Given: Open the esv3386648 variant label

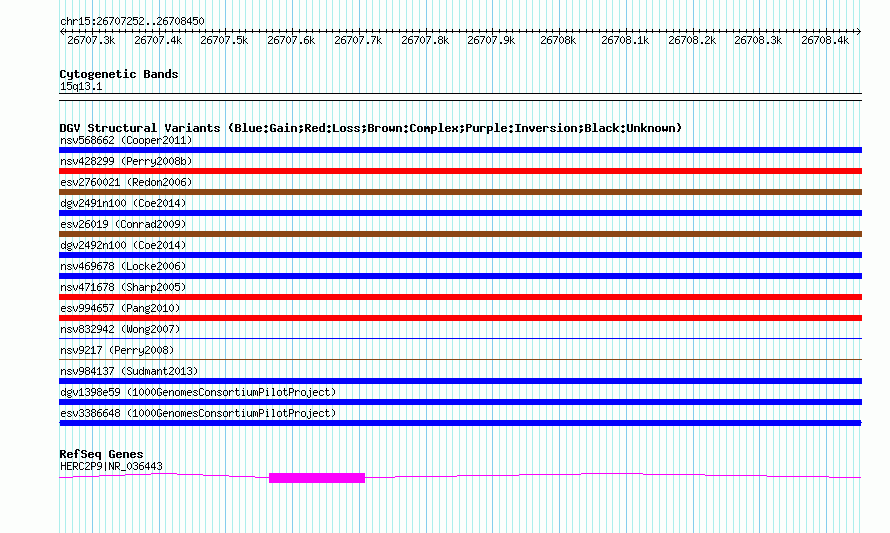Looking at the screenshot, I should pyautogui.click(x=198, y=413).
